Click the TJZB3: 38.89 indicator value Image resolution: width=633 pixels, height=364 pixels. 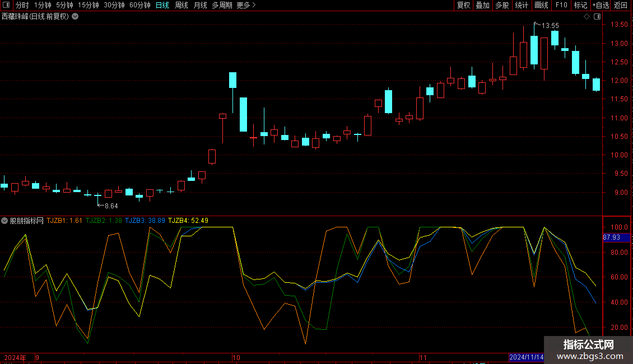[145, 220]
